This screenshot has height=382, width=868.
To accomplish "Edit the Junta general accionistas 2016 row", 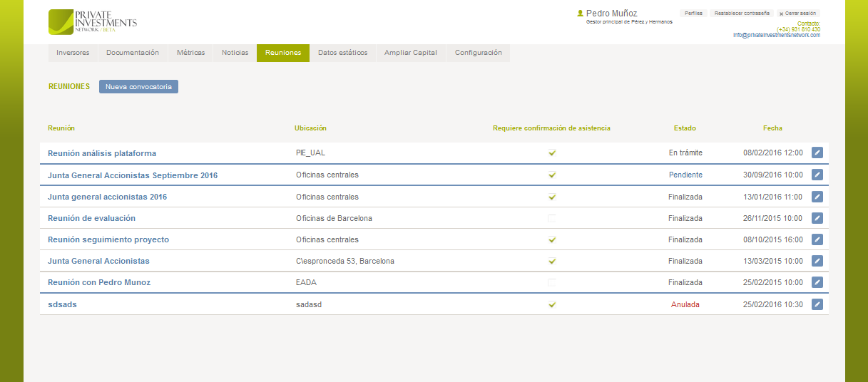I will pyautogui.click(x=817, y=197).
